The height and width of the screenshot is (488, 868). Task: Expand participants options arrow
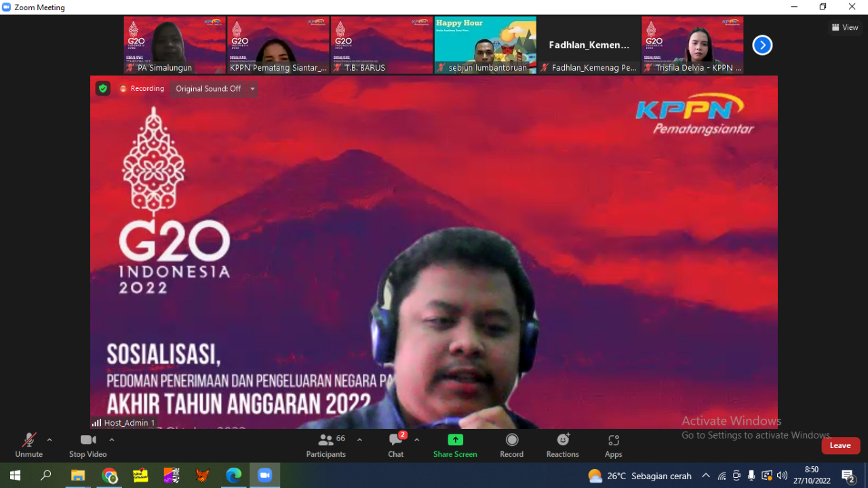point(359,440)
